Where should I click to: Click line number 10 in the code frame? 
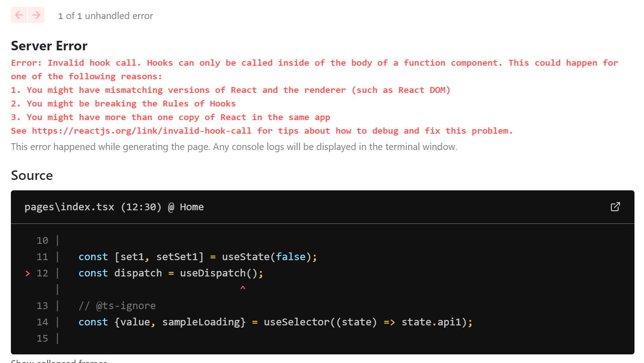coord(42,241)
